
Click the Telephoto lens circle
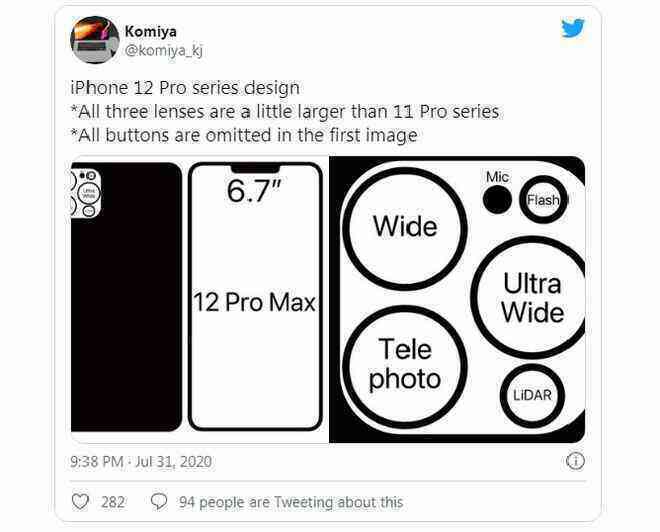pos(405,367)
